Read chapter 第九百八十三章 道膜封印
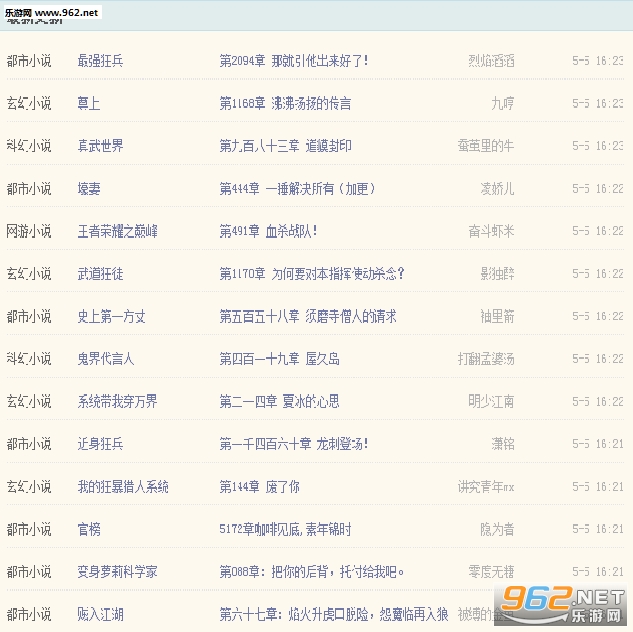The height and width of the screenshot is (632, 633). pos(285,146)
